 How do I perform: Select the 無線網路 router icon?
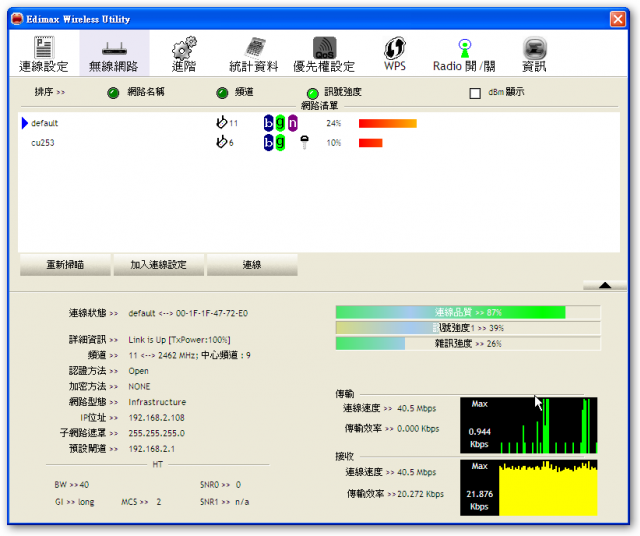pos(114,49)
